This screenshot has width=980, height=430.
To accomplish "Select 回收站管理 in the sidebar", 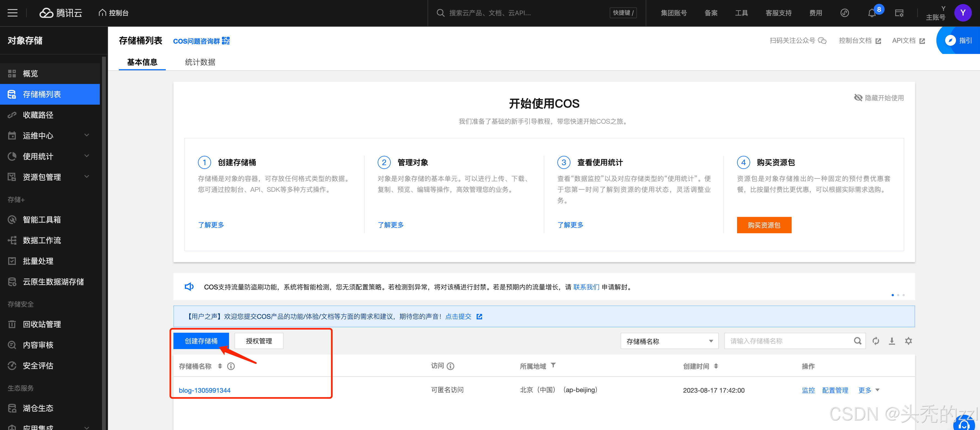I will click(42, 324).
